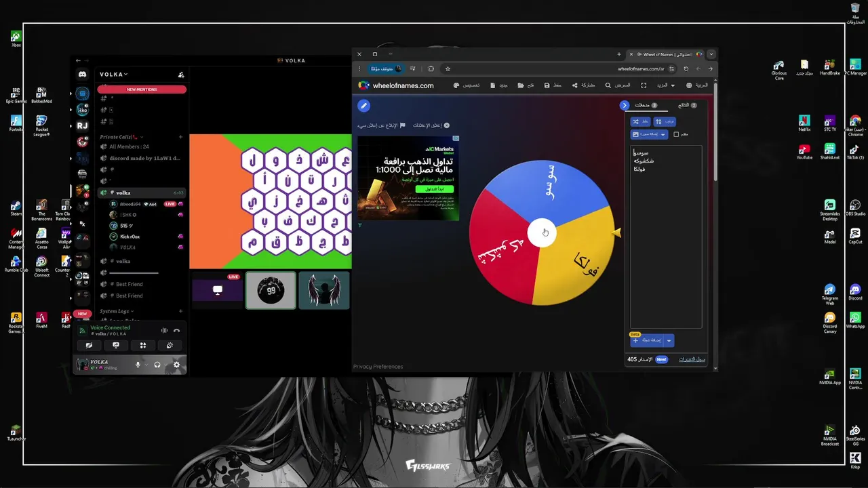Select the winged avatar call tile
Screen dimensions: 868x488
pos(324,290)
